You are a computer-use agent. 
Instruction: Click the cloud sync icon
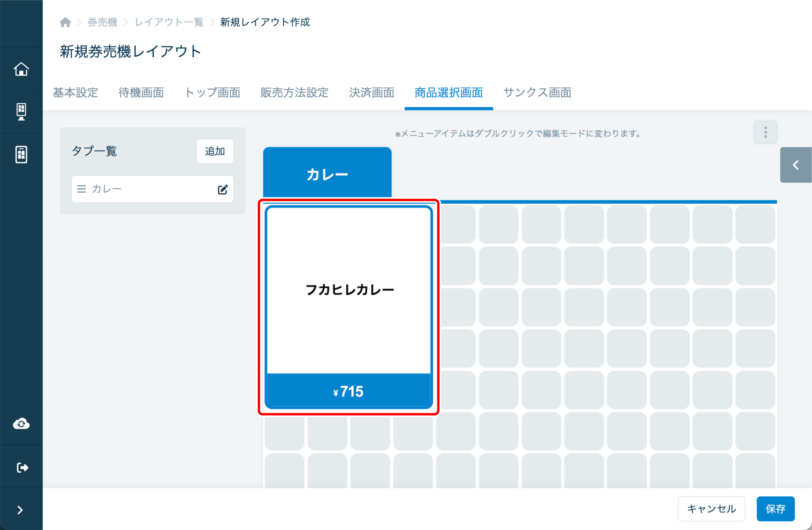pos(21,424)
